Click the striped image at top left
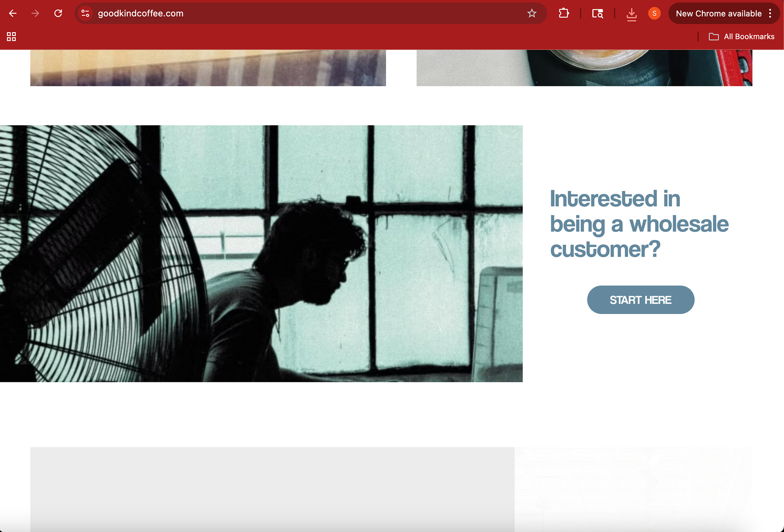 [x=208, y=68]
